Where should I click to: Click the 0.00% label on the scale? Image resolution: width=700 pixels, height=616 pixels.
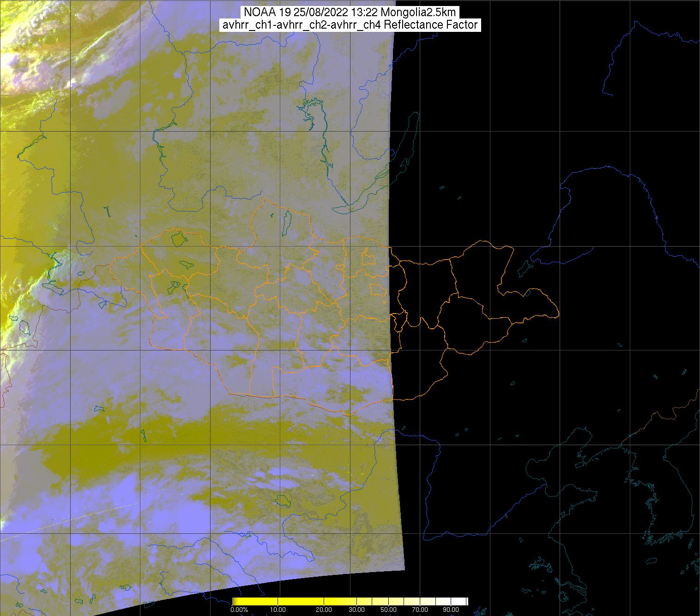point(239,610)
